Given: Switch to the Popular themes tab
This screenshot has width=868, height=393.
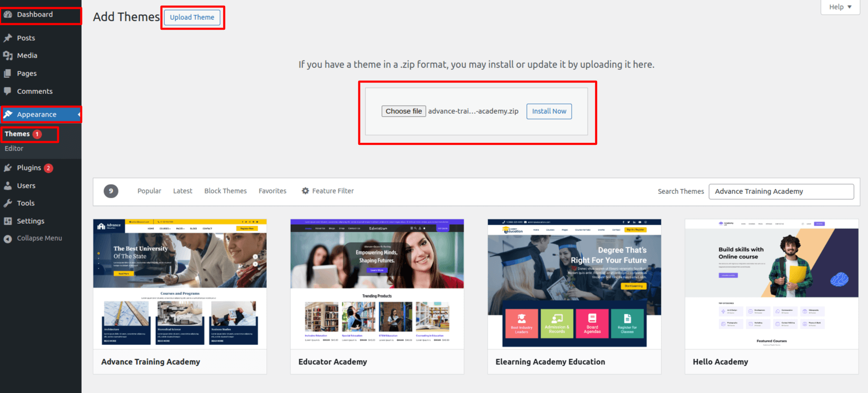Looking at the screenshot, I should coord(149,191).
